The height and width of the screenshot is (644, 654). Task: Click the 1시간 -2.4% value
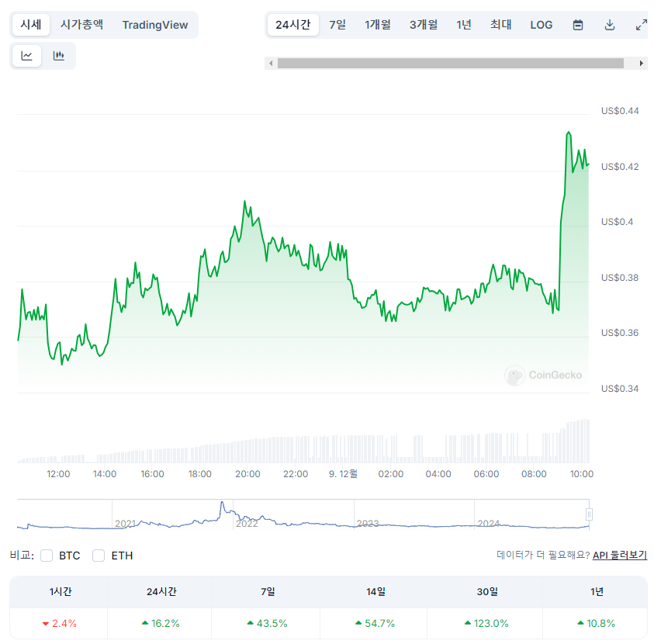click(60, 624)
